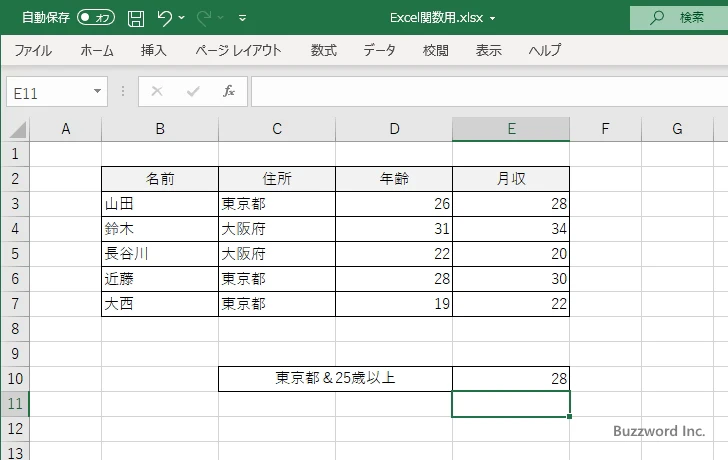Select row 12 header

pos(15,429)
